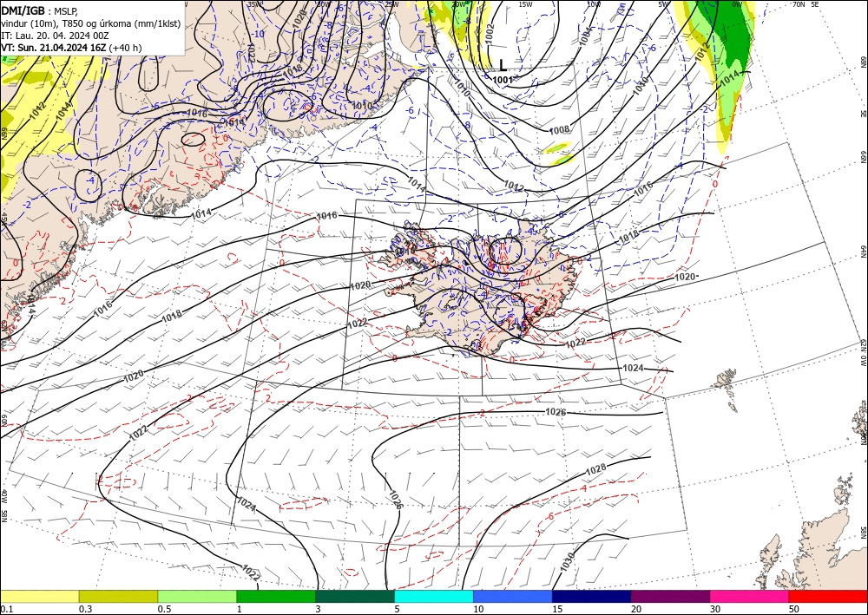The image size is (868, 615).
Task: Click the '1002' isobar label
Action: pyautogui.click(x=489, y=33)
